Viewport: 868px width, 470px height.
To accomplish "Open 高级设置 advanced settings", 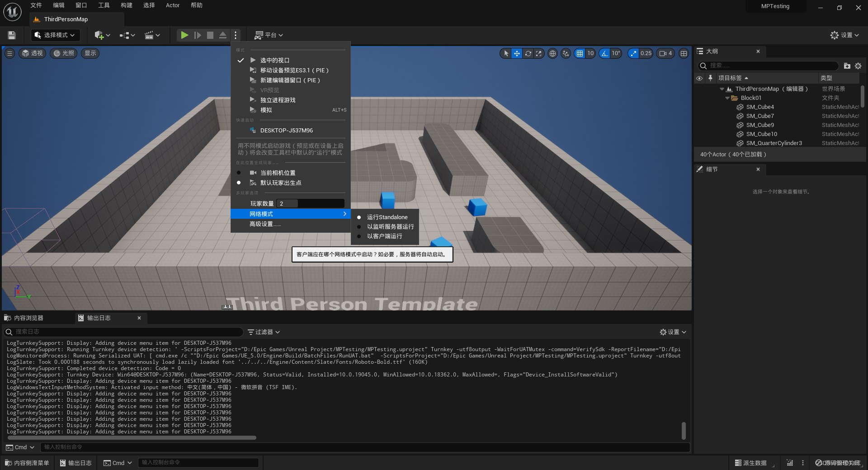I will tap(291, 224).
